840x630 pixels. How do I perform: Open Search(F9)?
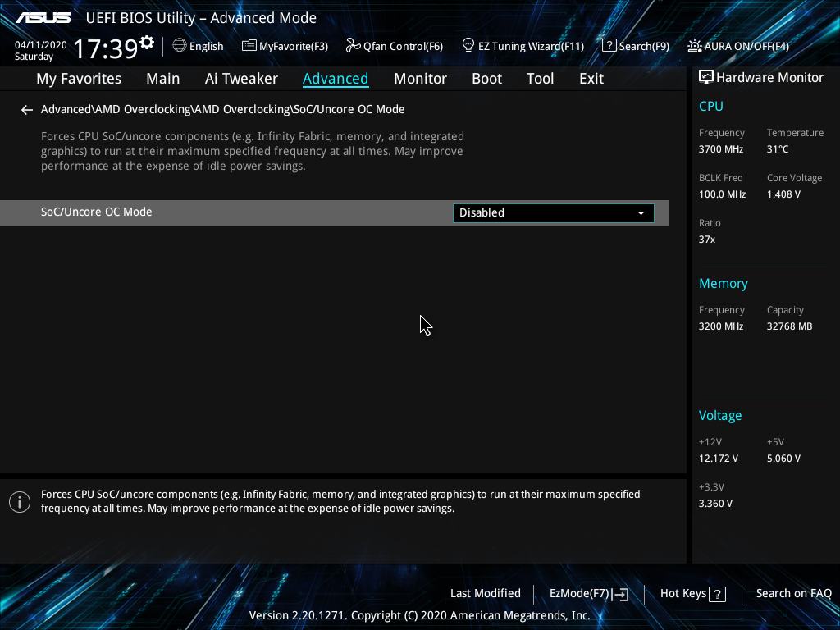coord(644,47)
